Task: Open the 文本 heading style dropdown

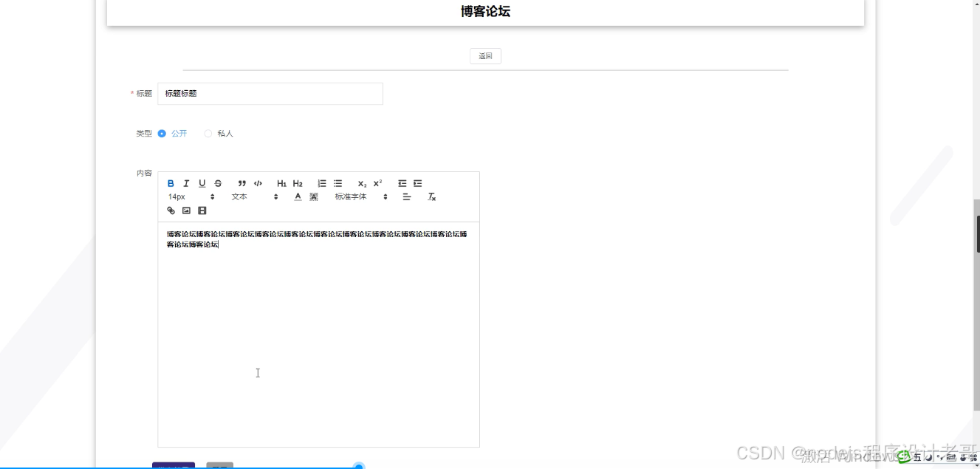Action: [255, 196]
